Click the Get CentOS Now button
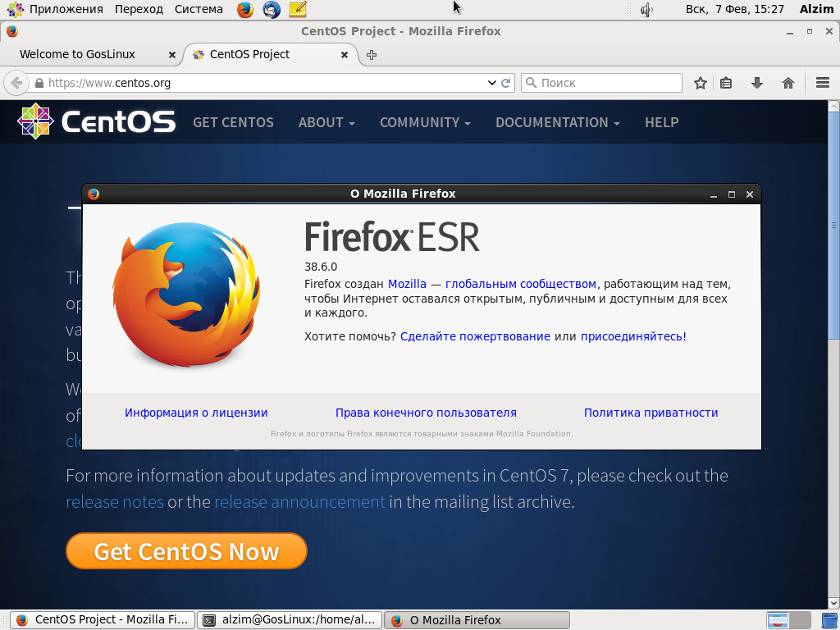Screen dimensions: 840x630 (x=186, y=550)
